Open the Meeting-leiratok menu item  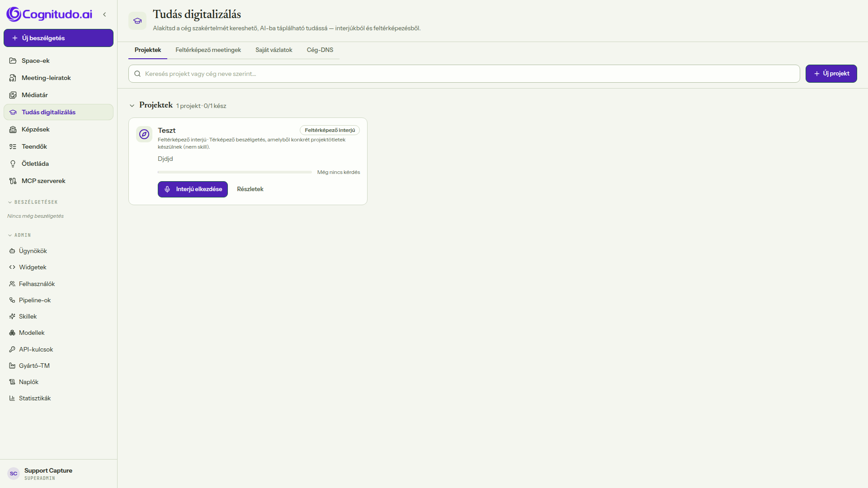click(58, 78)
